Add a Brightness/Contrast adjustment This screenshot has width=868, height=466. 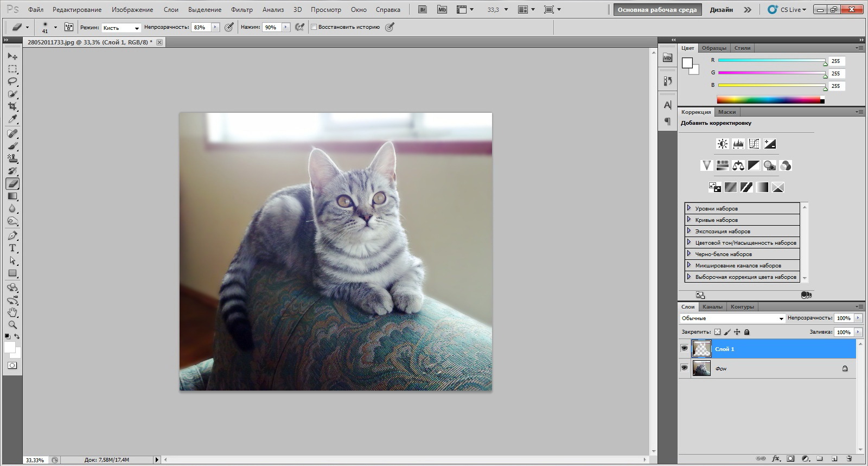[722, 144]
